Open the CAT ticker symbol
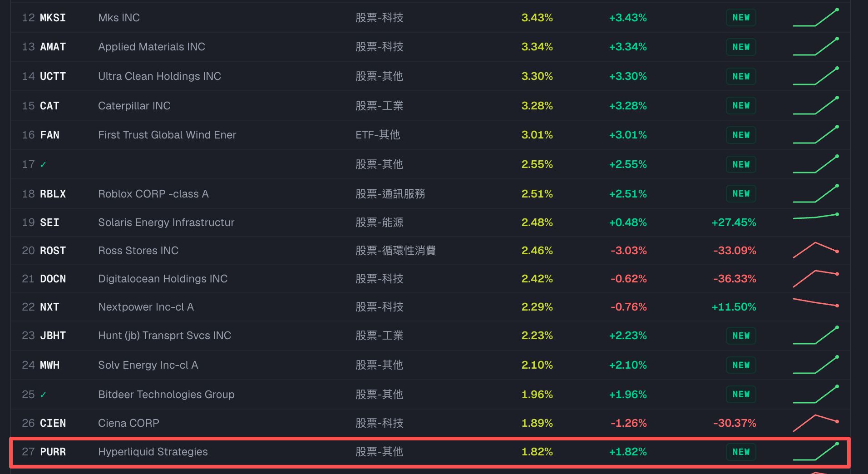This screenshot has width=868, height=474. [x=49, y=106]
